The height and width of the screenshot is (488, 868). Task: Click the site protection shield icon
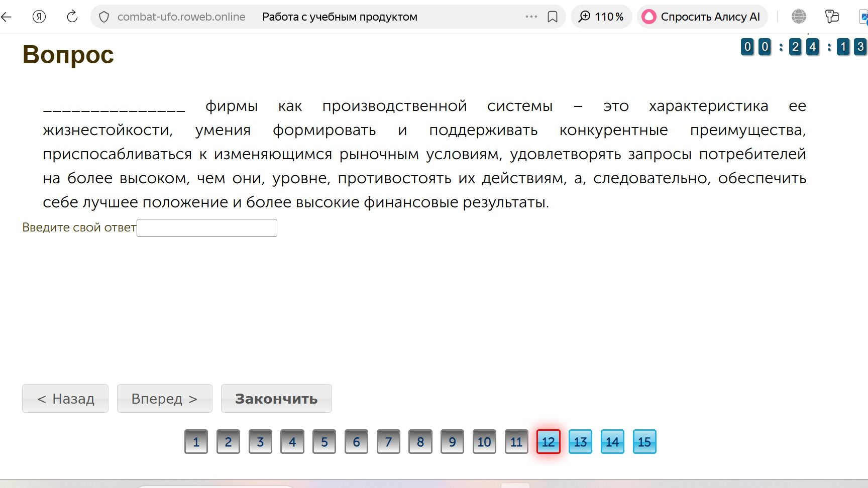coord(104,17)
